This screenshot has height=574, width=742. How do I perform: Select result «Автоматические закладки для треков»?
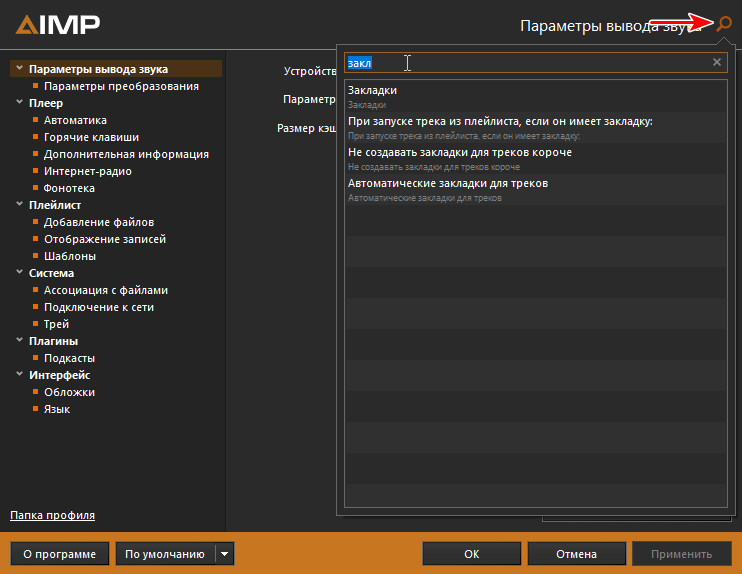536,190
